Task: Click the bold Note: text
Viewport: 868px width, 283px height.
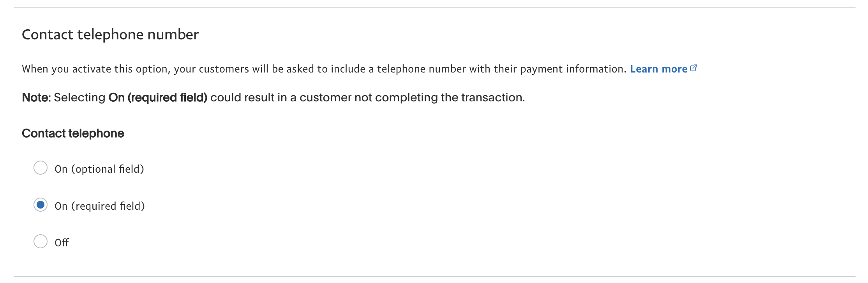Action: [36, 97]
